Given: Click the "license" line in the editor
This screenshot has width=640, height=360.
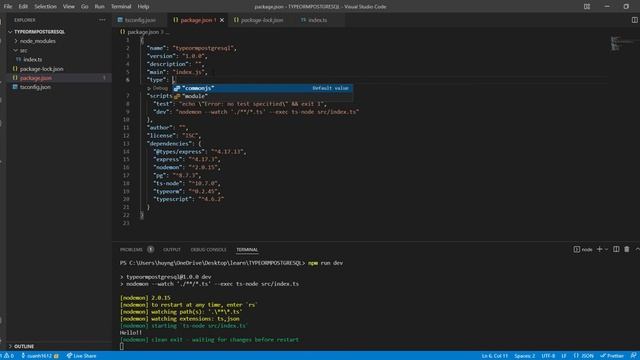Looking at the screenshot, I should 173,136.
